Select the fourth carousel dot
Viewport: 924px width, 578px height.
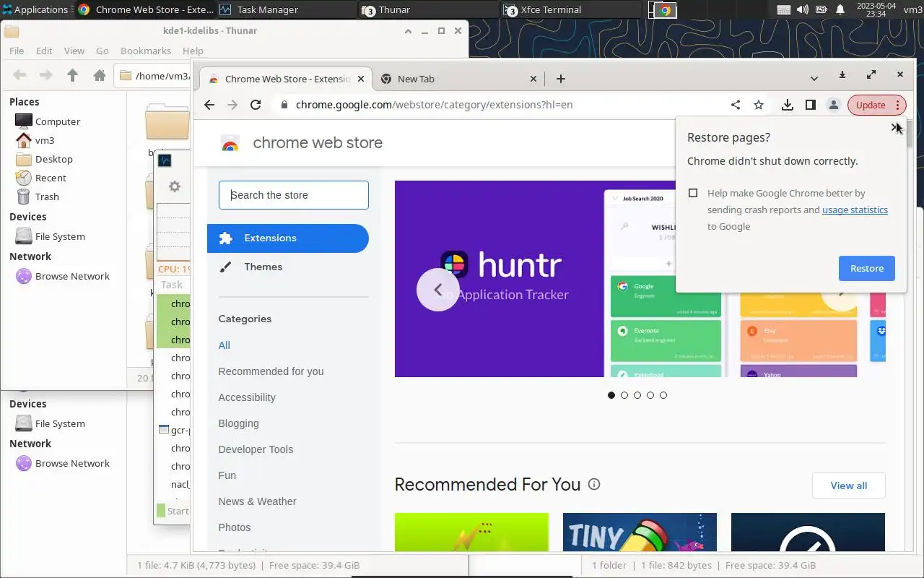pyautogui.click(x=650, y=395)
